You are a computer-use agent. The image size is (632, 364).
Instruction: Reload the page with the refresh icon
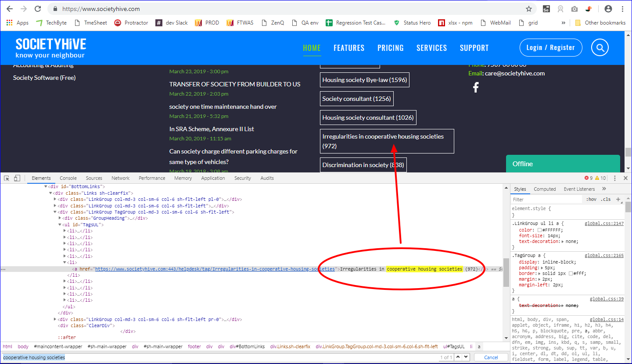click(x=39, y=8)
